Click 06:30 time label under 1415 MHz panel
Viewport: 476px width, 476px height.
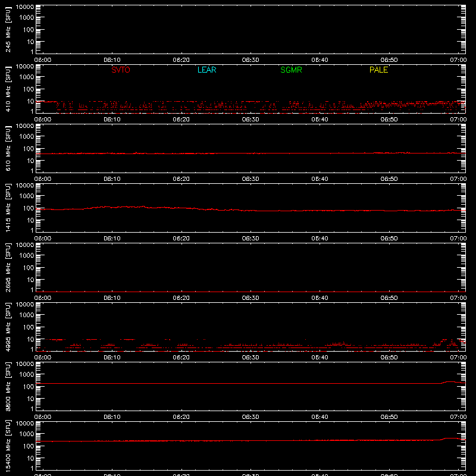click(x=250, y=239)
